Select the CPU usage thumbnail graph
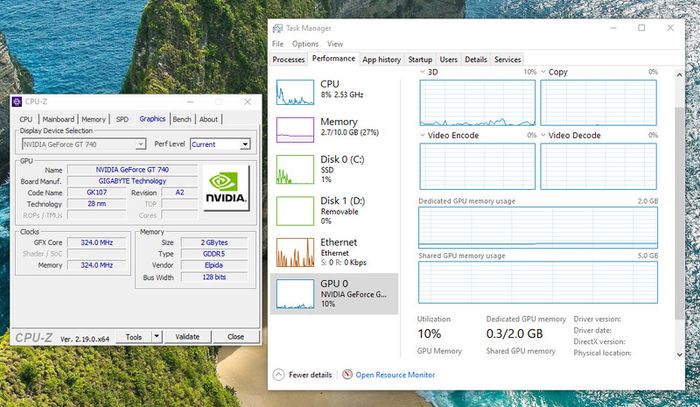 (295, 92)
